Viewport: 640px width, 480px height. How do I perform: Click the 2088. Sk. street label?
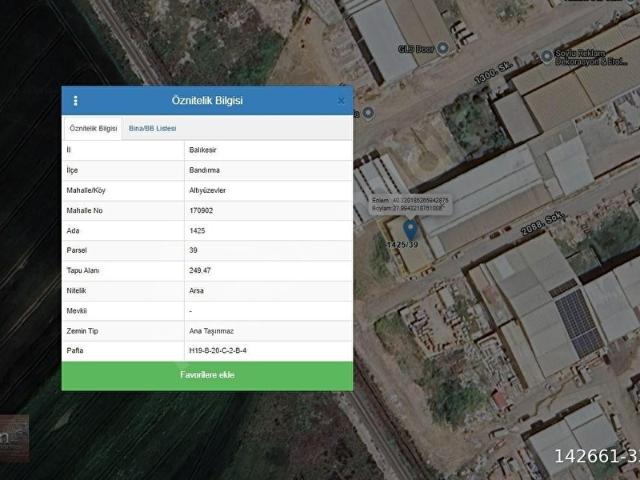point(543,222)
